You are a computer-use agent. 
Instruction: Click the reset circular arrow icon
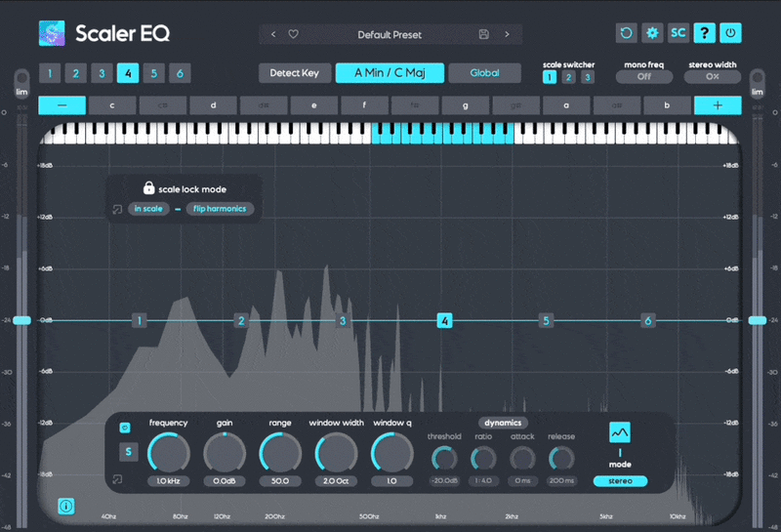pos(626,33)
